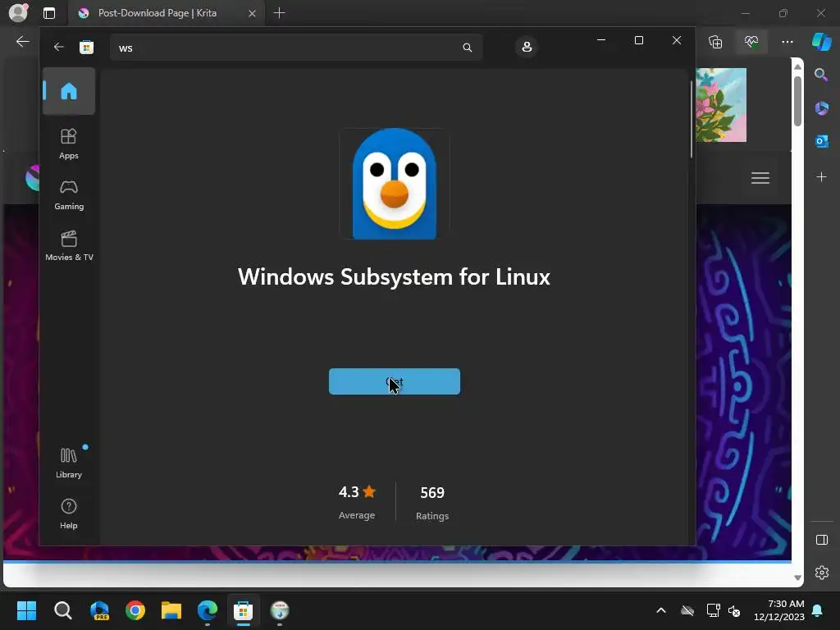This screenshot has height=630, width=840.
Task: Click the Krita webpage vertical scrollbar
Action: coord(797,101)
